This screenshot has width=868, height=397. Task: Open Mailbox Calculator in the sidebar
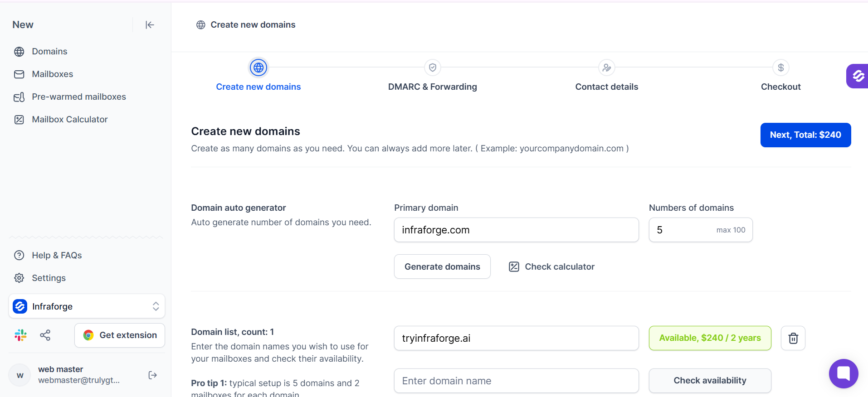pos(70,120)
